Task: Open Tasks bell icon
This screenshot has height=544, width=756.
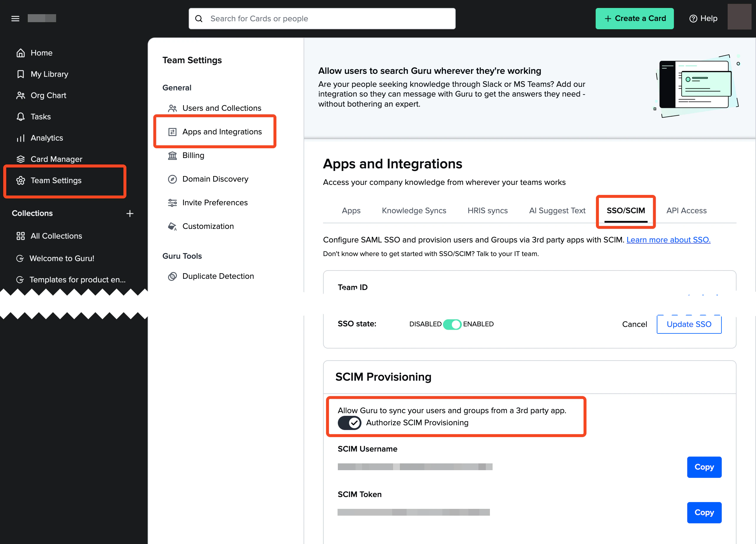Action: tap(21, 117)
